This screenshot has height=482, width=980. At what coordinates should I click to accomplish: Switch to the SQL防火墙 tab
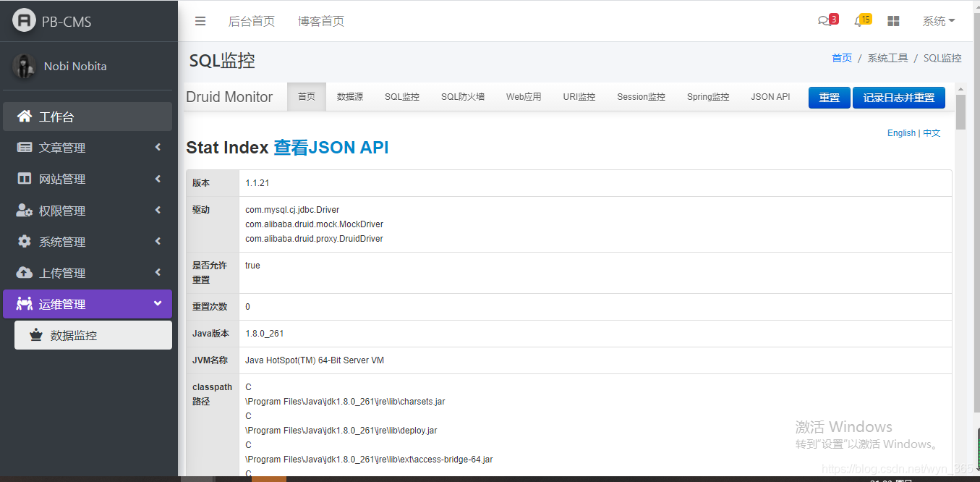462,96
